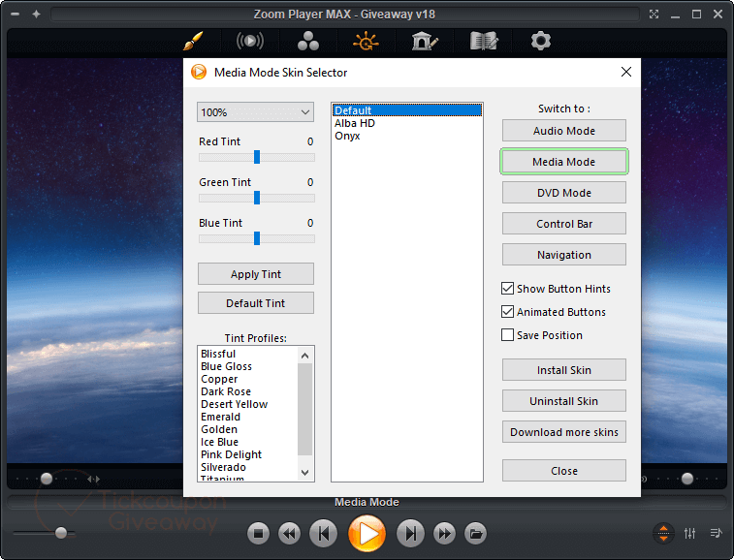This screenshot has width=734, height=560.
Task: Select Blue Gloss tint profile
Action: pyautogui.click(x=248, y=366)
